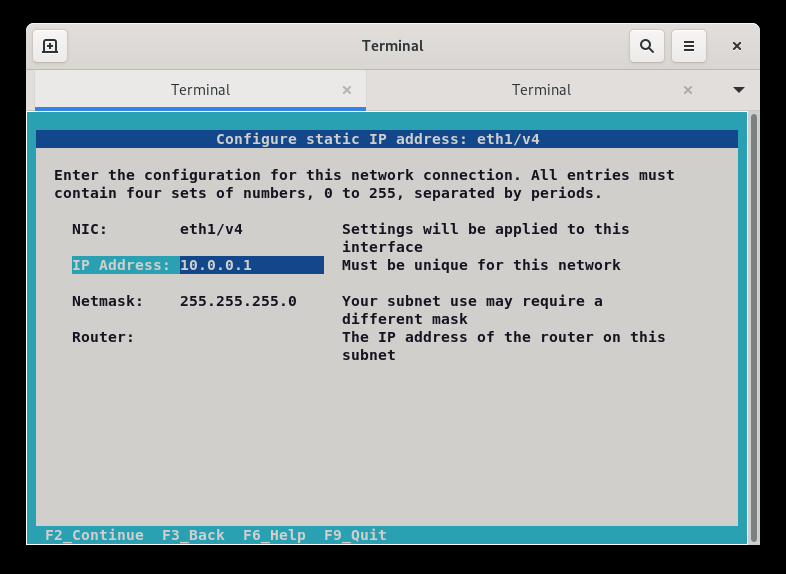This screenshot has width=786, height=574.
Task: Click F3_Back in the bottom bar
Action: coord(193,535)
